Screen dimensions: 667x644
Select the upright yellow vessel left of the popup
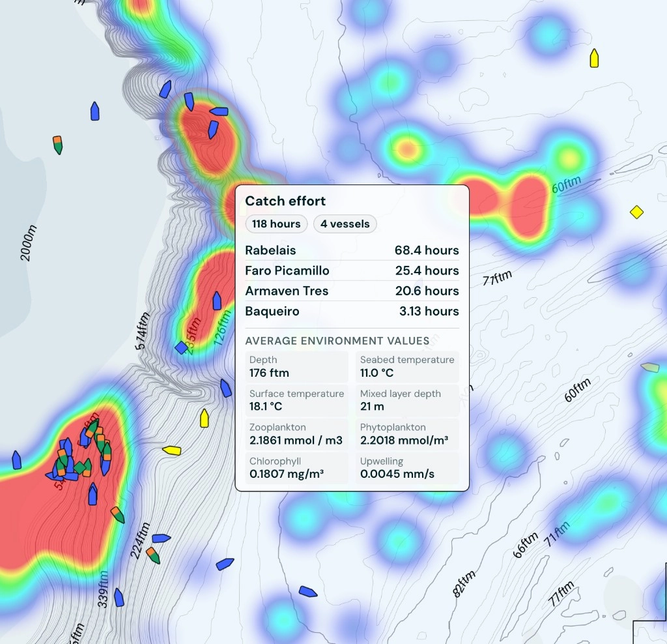[x=204, y=418]
